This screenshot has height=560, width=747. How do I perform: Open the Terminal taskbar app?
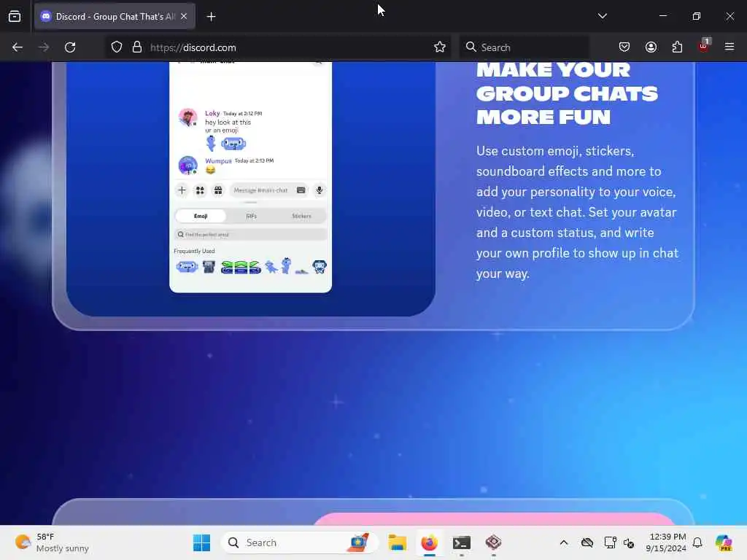pos(462,542)
